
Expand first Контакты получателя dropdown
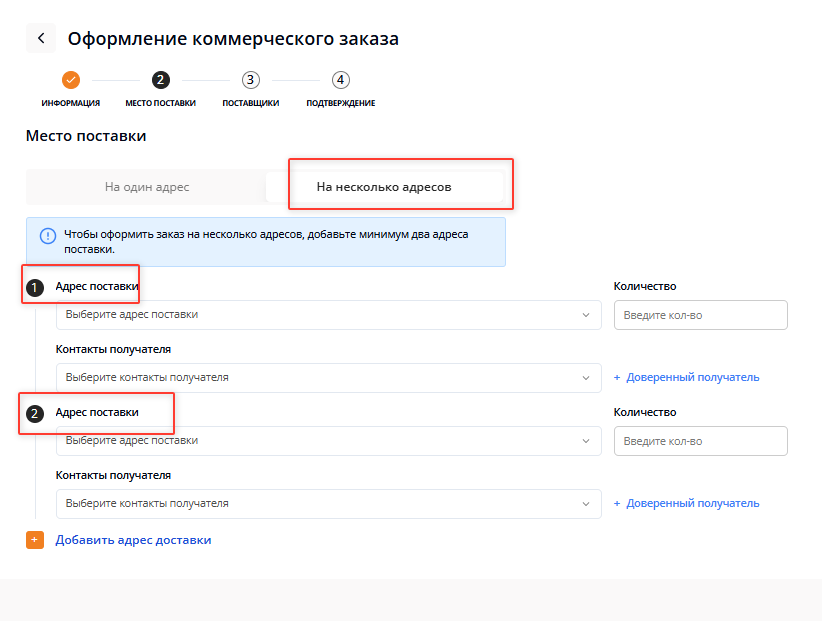click(x=328, y=378)
